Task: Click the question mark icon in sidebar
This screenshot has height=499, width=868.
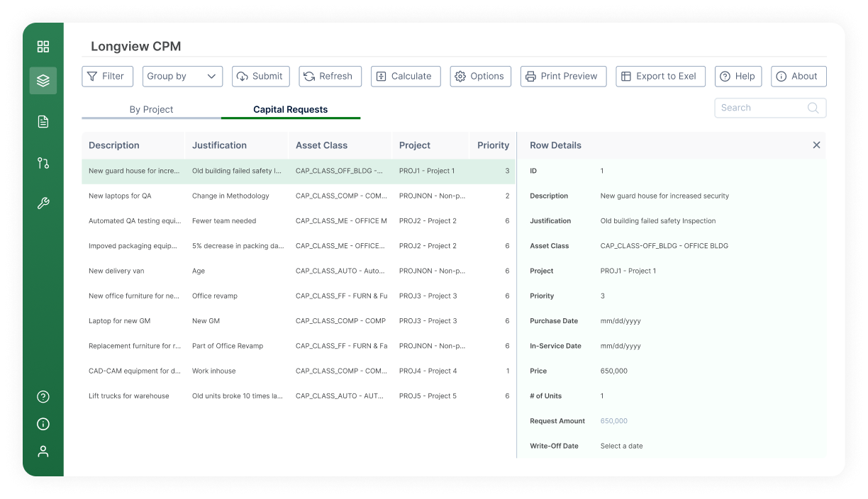Action: 43,397
